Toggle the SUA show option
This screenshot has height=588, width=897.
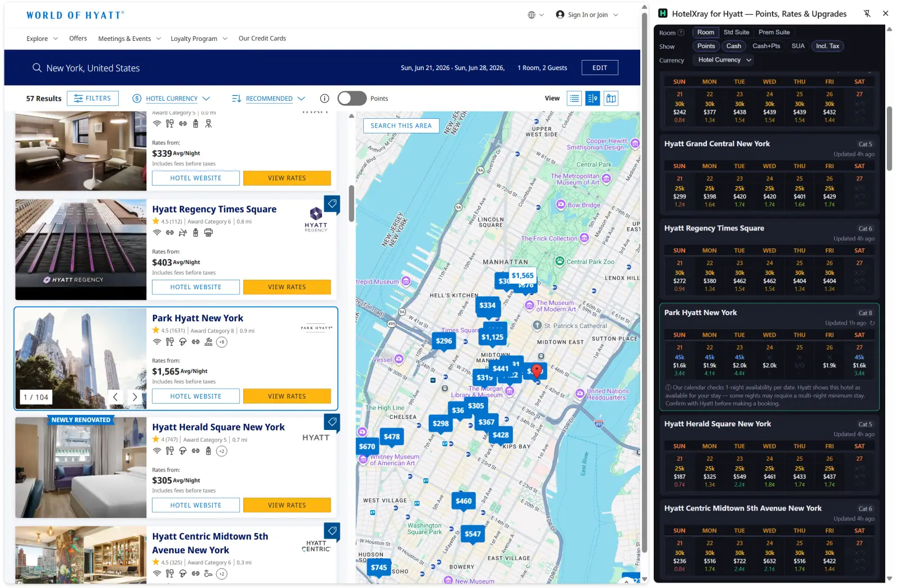(x=798, y=46)
